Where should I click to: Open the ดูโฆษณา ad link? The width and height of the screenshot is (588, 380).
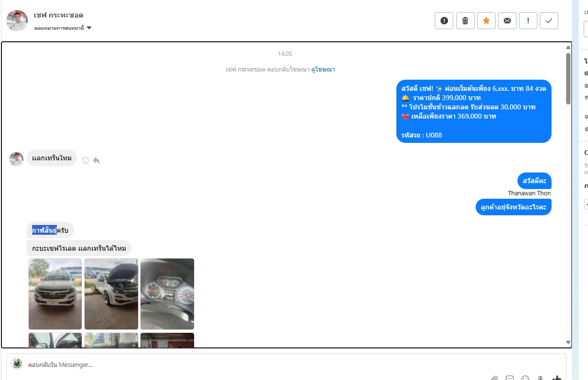[x=323, y=69]
